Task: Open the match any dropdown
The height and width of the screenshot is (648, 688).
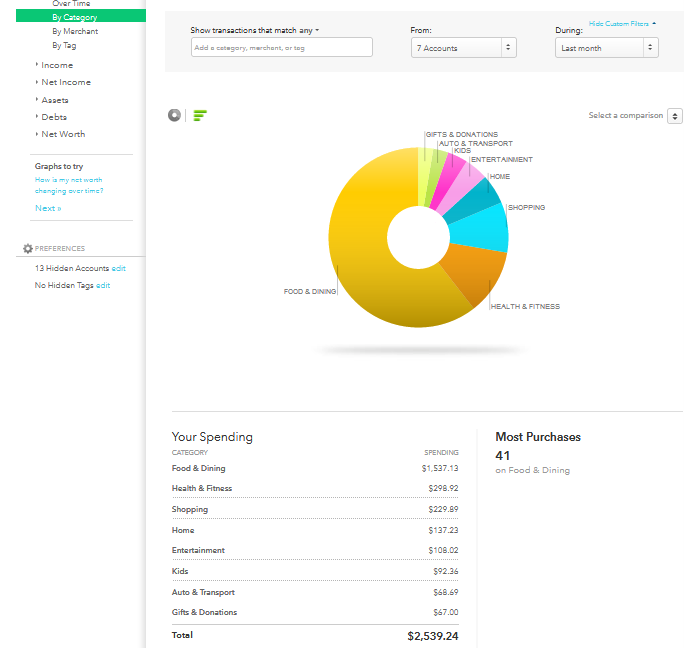Action: pyautogui.click(x=309, y=30)
